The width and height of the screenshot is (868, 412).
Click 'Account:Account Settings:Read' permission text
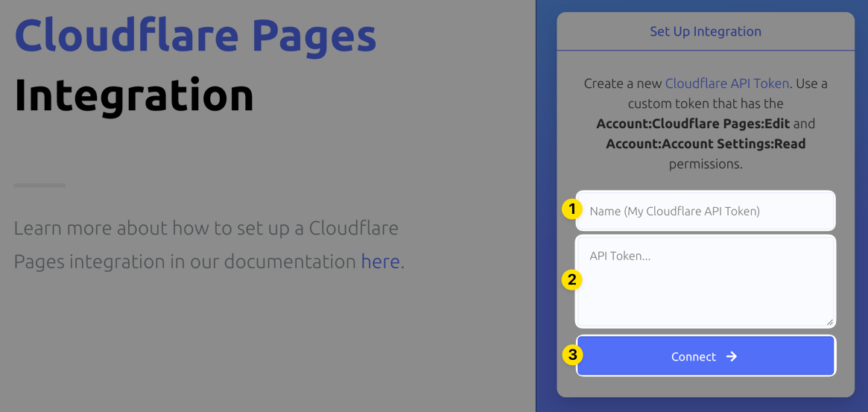[x=706, y=144]
